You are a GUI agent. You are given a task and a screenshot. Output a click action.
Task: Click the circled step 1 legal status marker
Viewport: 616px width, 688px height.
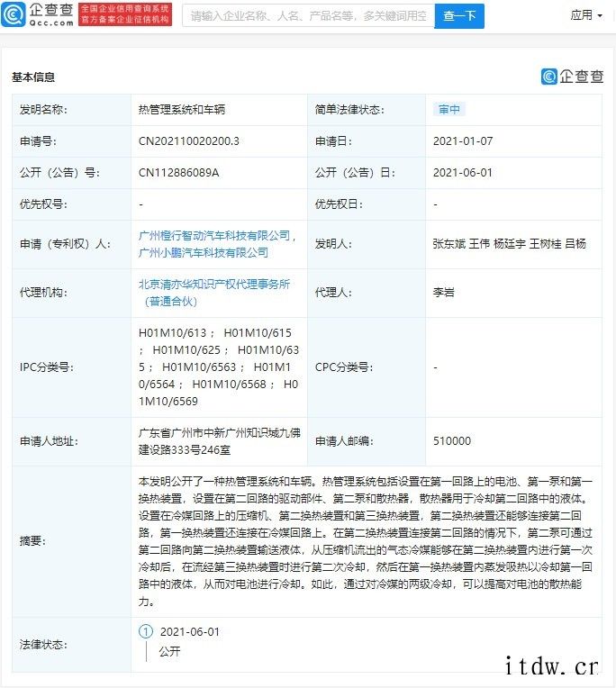click(146, 631)
